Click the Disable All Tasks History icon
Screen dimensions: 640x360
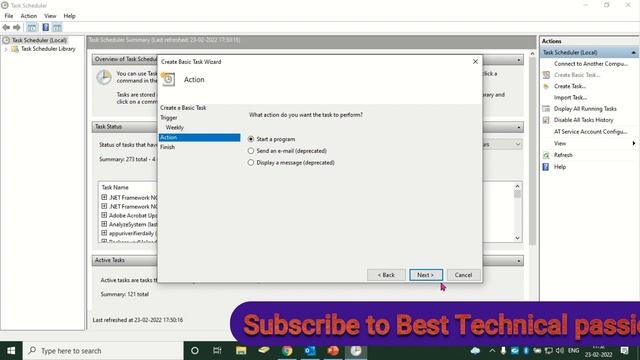tap(546, 120)
